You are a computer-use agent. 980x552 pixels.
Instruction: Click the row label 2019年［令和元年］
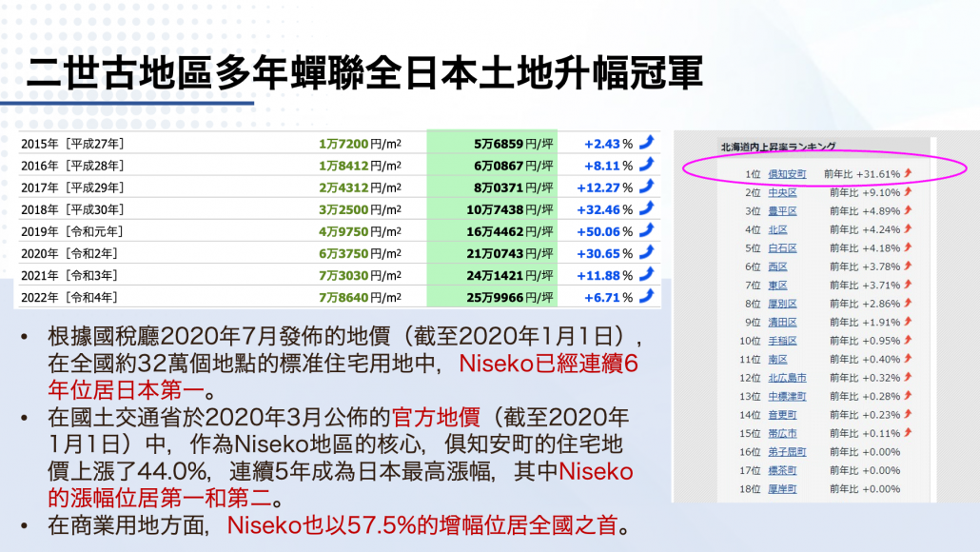(x=72, y=231)
